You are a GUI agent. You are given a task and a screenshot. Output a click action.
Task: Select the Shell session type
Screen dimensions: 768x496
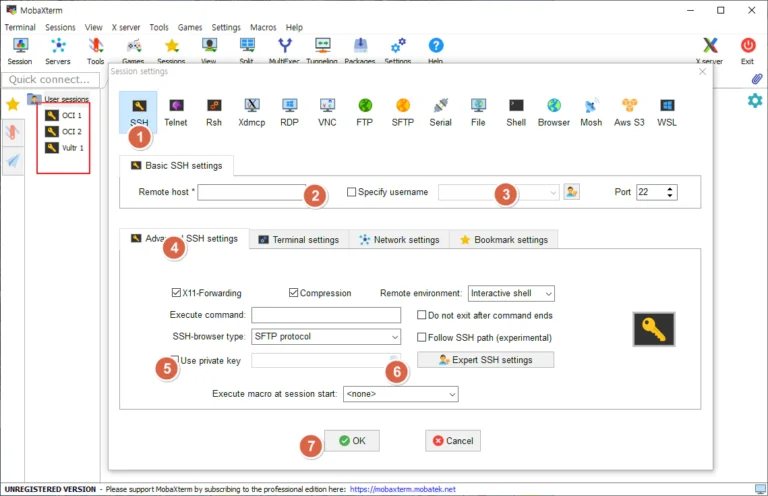tap(516, 112)
